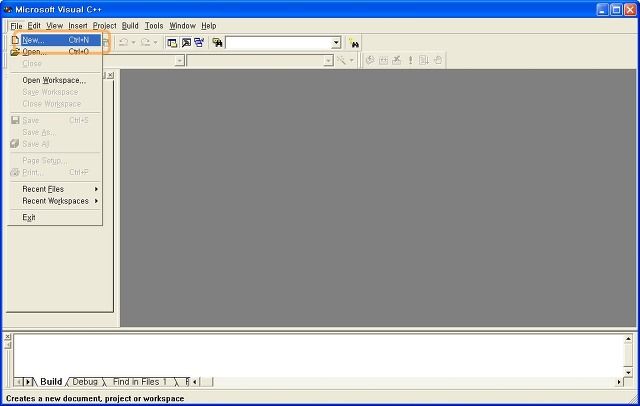This screenshot has width=640, height=406.
Task: Open the WizardBar actions dropdown arrow
Action: [x=351, y=61]
